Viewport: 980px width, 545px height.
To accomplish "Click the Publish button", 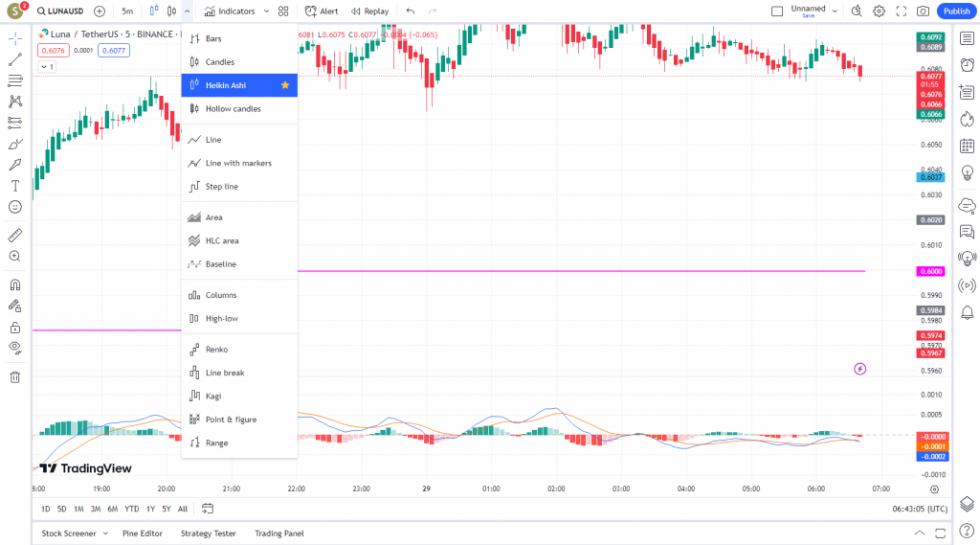I will point(956,11).
